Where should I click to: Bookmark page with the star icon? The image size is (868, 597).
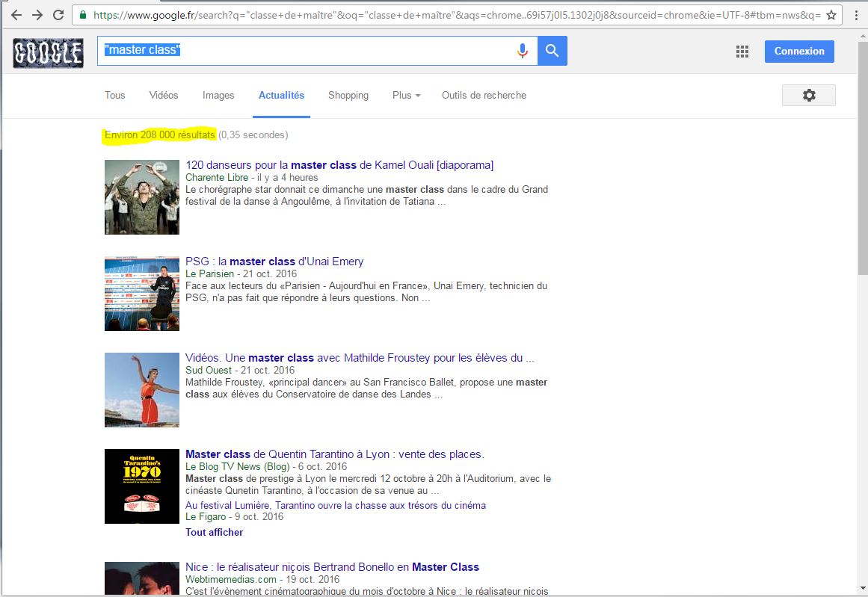831,15
